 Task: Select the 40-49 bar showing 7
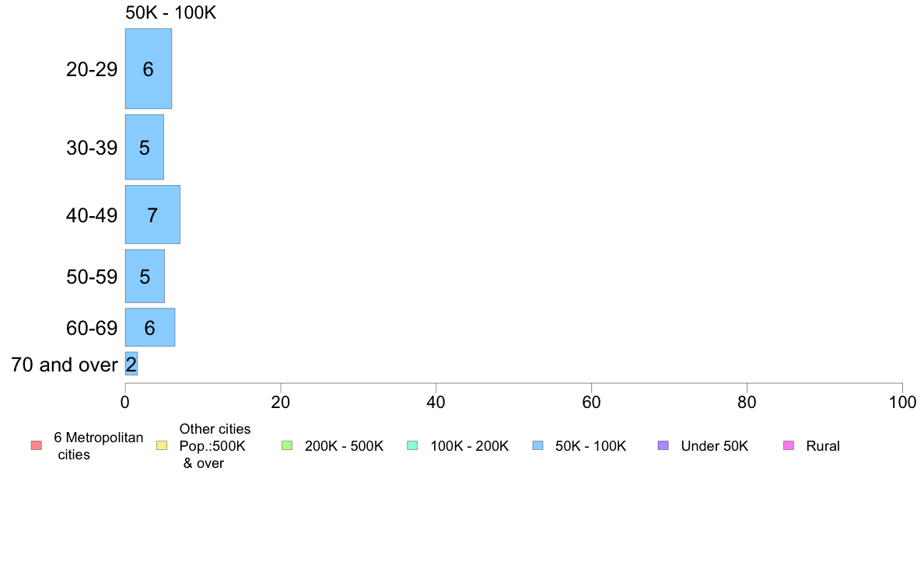pos(152,215)
